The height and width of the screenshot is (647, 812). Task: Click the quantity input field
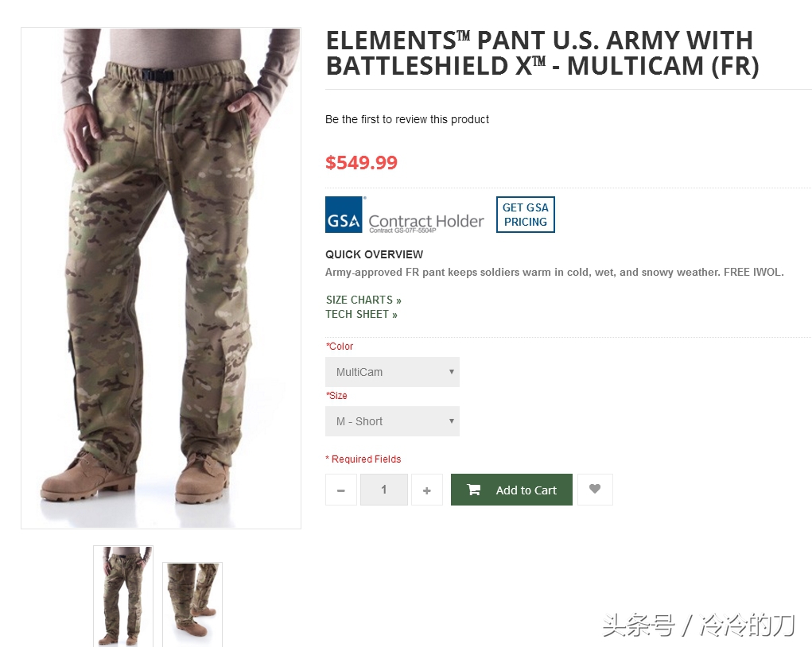pos(384,490)
